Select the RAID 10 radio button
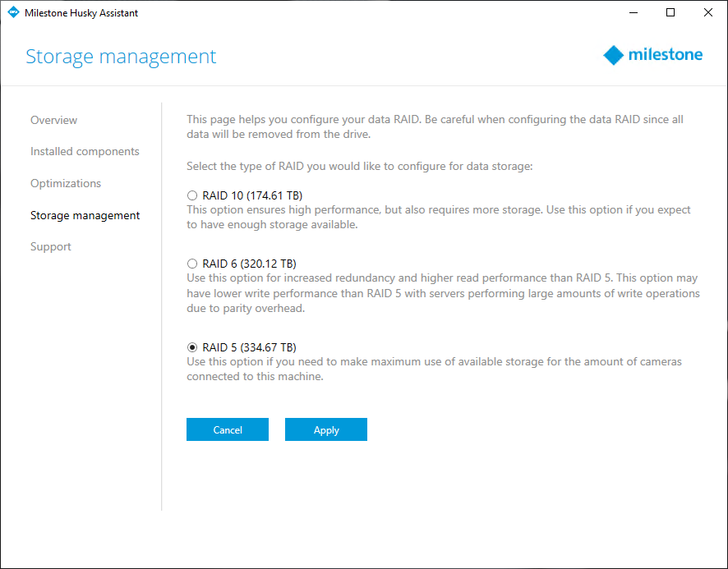This screenshot has width=728, height=569. (192, 195)
